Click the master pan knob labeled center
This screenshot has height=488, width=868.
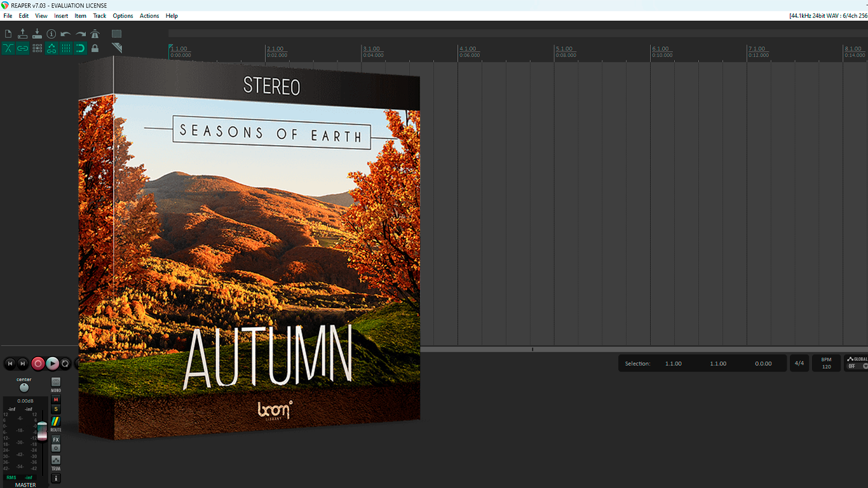point(24,388)
